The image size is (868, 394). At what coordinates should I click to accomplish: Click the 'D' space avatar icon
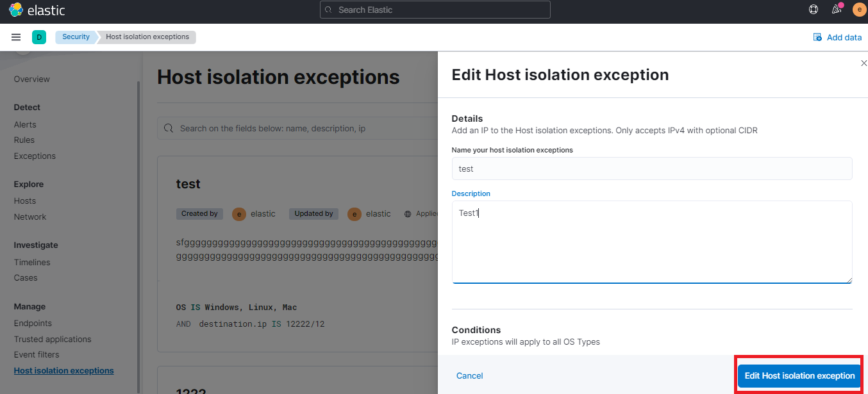coord(38,37)
